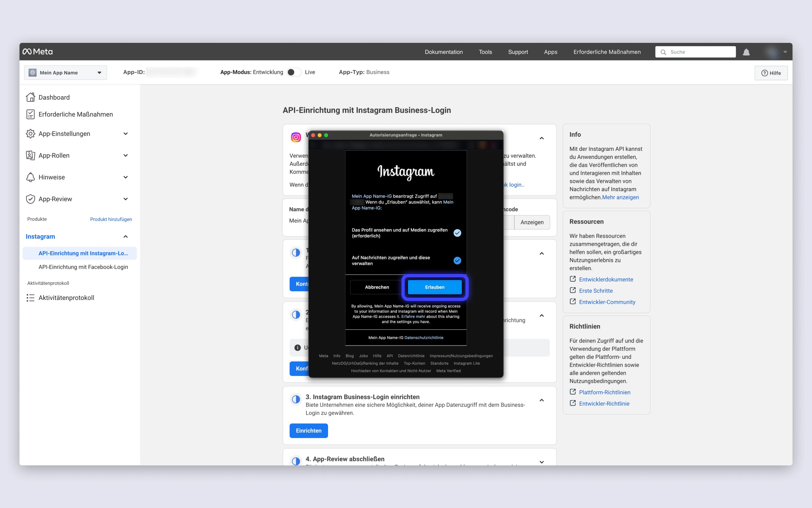Open Support in the top menu
The width and height of the screenshot is (812, 508).
[518, 52]
